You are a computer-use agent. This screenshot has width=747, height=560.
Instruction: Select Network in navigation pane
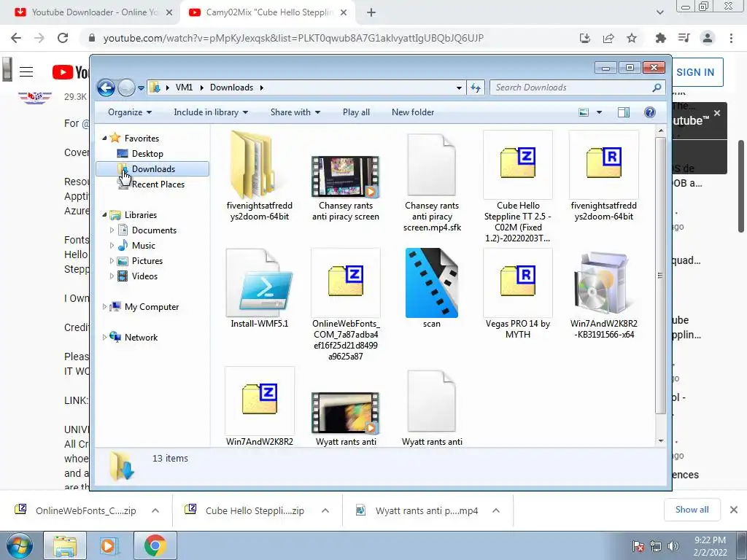click(x=141, y=338)
